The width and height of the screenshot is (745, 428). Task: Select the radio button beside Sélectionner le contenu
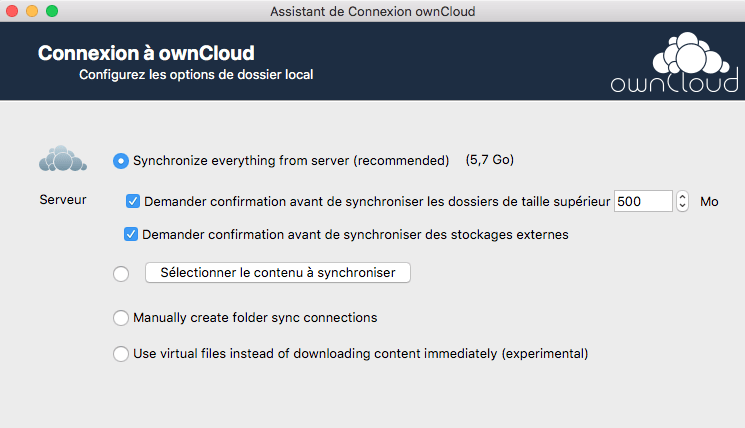[x=121, y=273]
